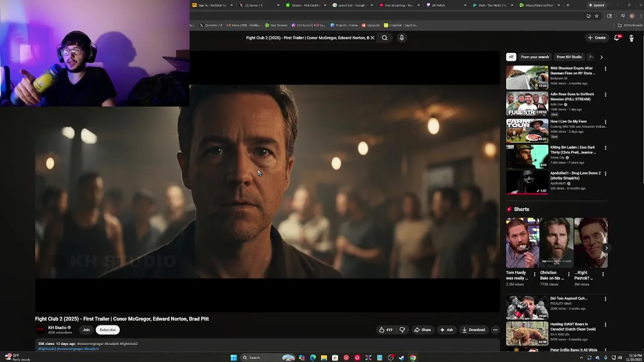Open the Snapchat bookmark

tap(400, 25)
